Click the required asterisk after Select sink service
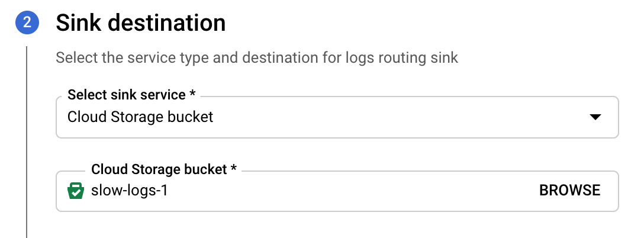 [x=192, y=94]
